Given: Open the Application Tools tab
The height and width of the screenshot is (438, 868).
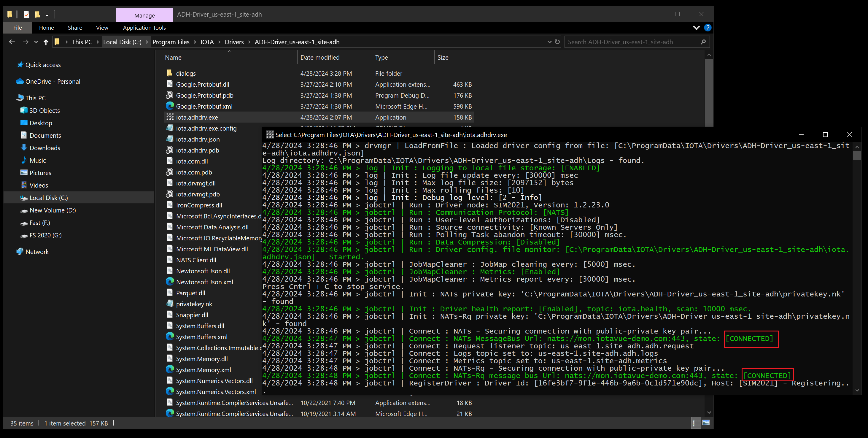Looking at the screenshot, I should click(144, 28).
